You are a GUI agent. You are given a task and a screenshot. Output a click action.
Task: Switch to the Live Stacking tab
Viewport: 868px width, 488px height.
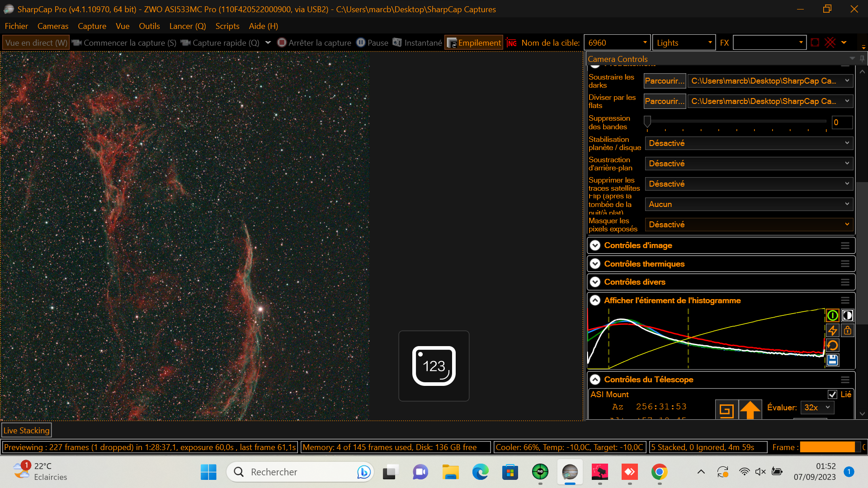pyautogui.click(x=27, y=431)
